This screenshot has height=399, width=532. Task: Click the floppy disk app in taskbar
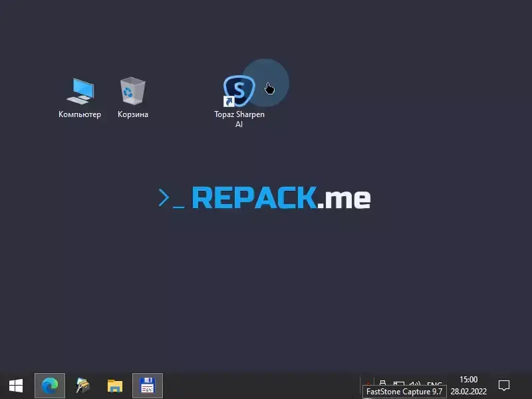tap(148, 386)
